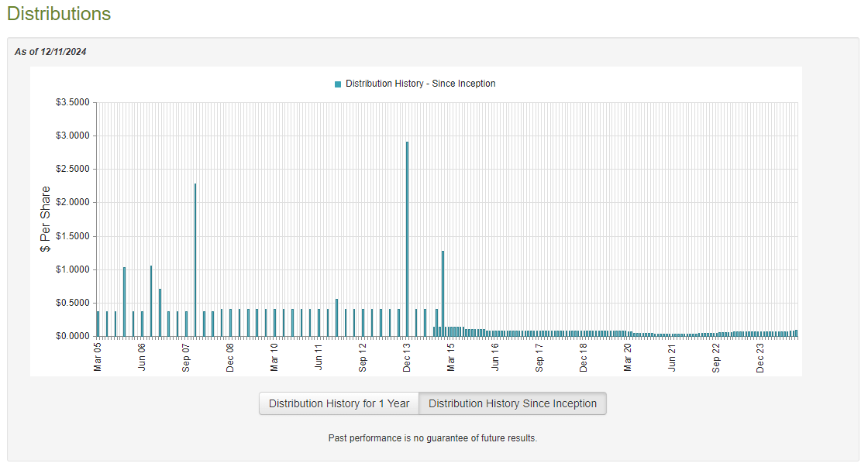This screenshot has height=470, width=868.
Task: Click the tallest bar near Dec 13
Action: 407,238
